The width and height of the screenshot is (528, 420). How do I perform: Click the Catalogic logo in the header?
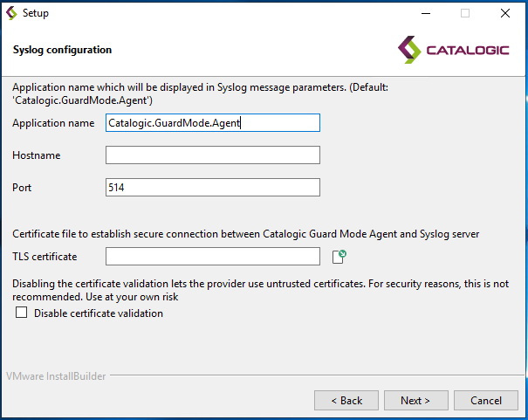(452, 50)
